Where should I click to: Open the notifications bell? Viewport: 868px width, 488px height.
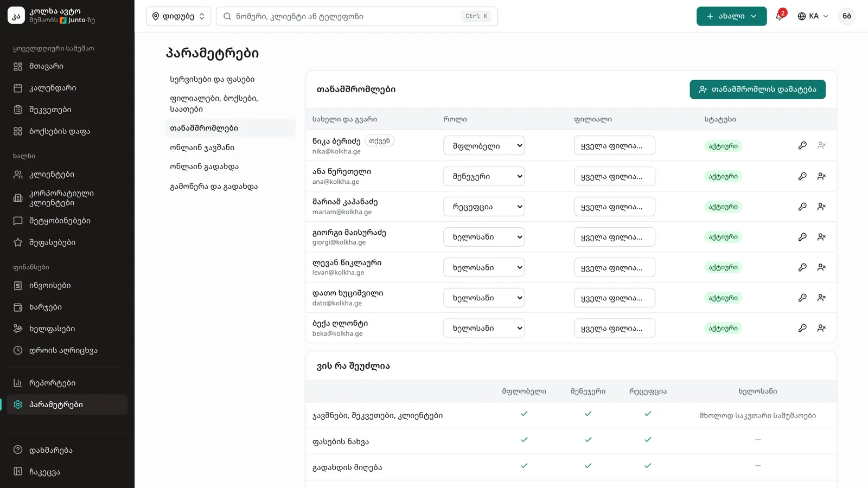point(780,16)
